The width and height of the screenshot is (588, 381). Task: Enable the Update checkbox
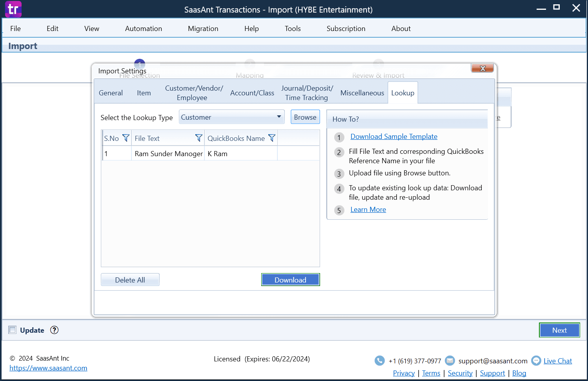click(x=13, y=330)
